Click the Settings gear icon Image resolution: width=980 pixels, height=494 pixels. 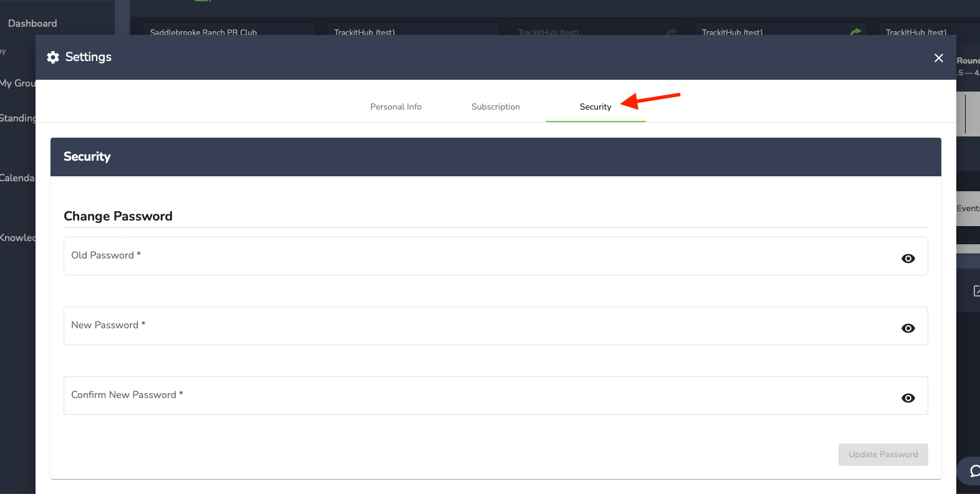53,57
